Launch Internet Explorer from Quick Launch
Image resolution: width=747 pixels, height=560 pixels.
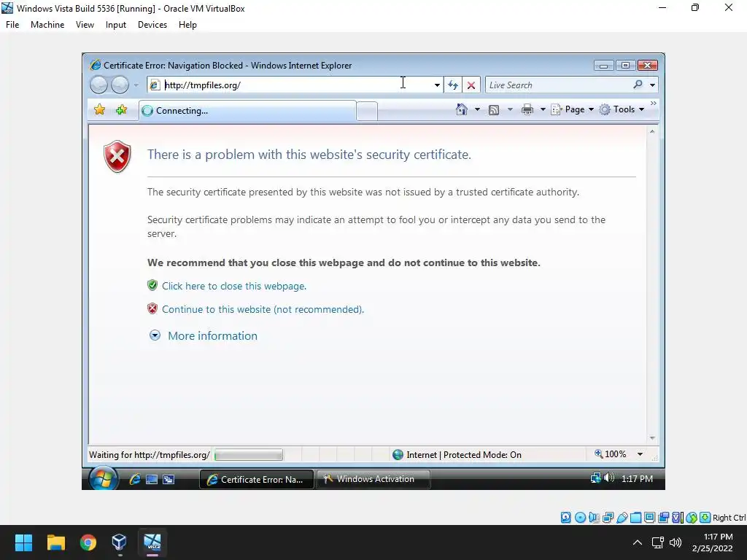(135, 479)
